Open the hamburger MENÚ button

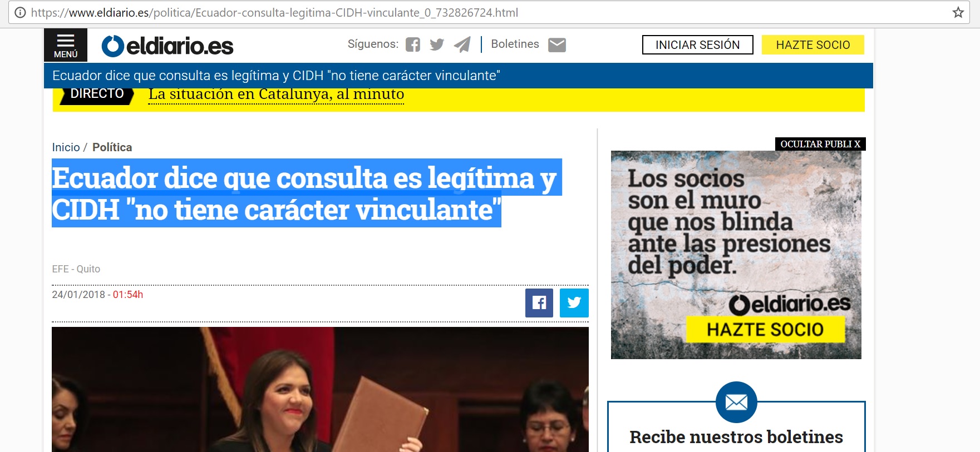tap(66, 45)
